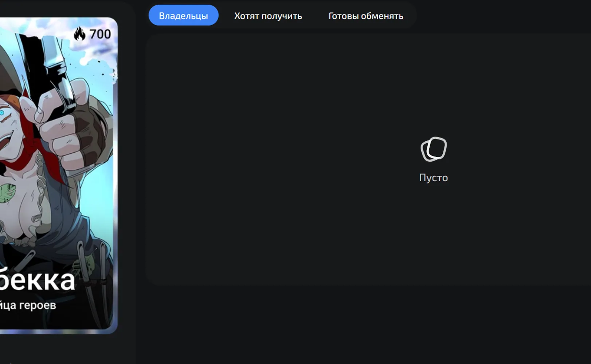Viewport: 591px width, 364px height.
Task: Click the card name text ending in бекка
Action: (37, 280)
